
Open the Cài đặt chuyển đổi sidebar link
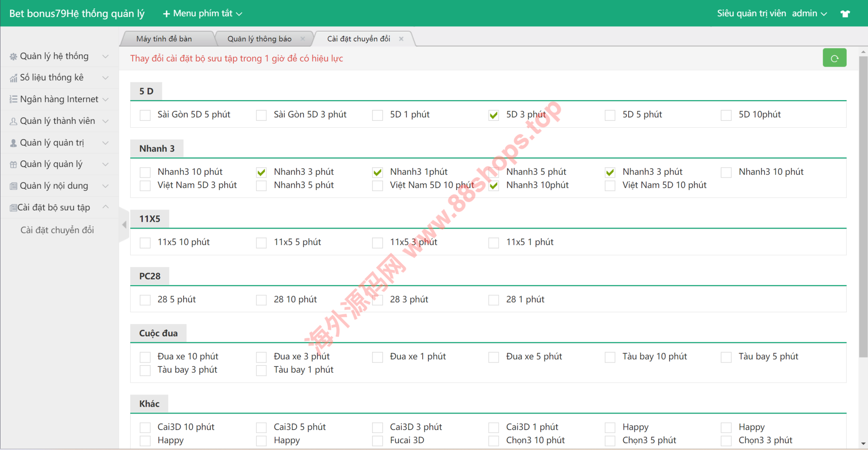[57, 230]
